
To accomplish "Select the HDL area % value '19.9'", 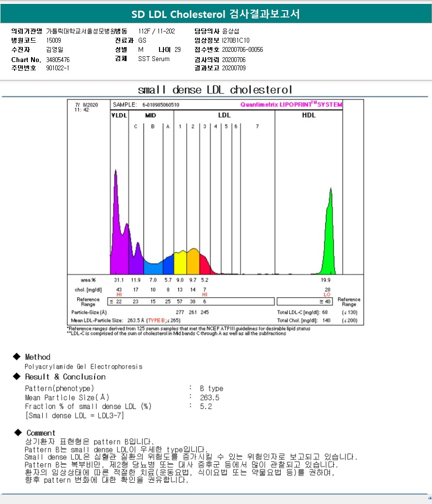I will [325, 280].
